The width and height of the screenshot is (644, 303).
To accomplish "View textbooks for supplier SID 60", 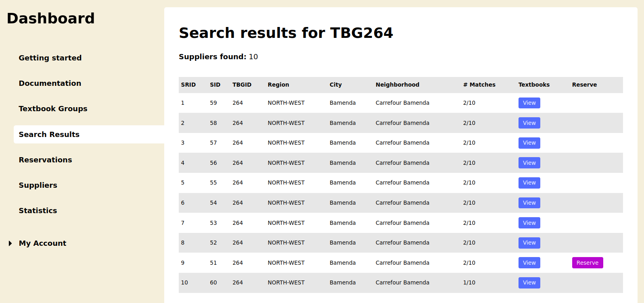I will pos(529,282).
